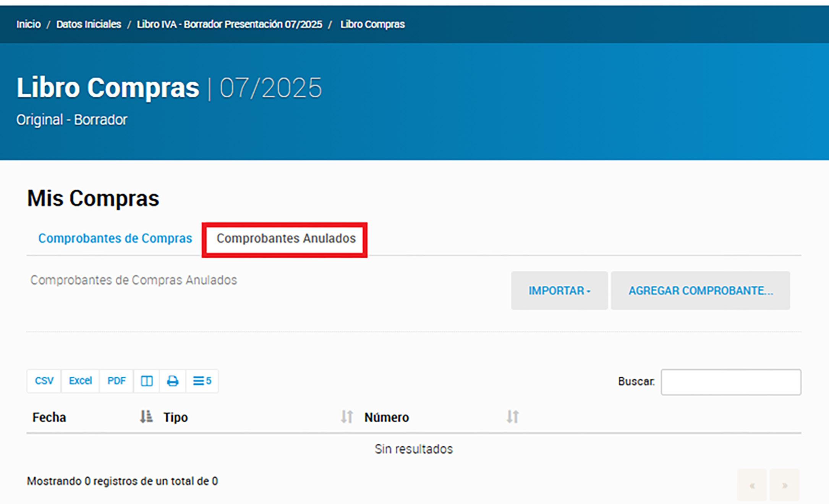Image resolution: width=829 pixels, height=504 pixels.
Task: Go to previous page arrow
Action: pos(752,485)
